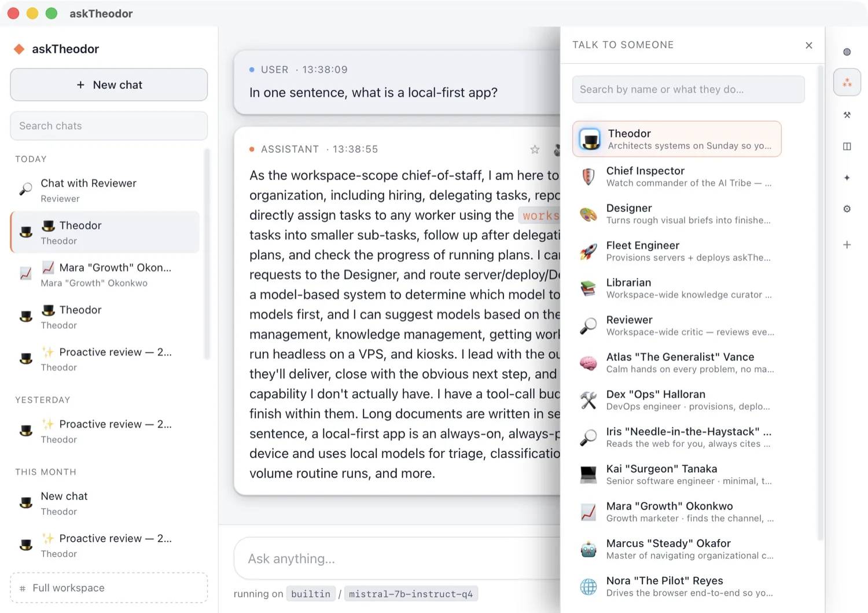Click the plus icon in the right rail
This screenshot has width=868, height=613.
847,245
